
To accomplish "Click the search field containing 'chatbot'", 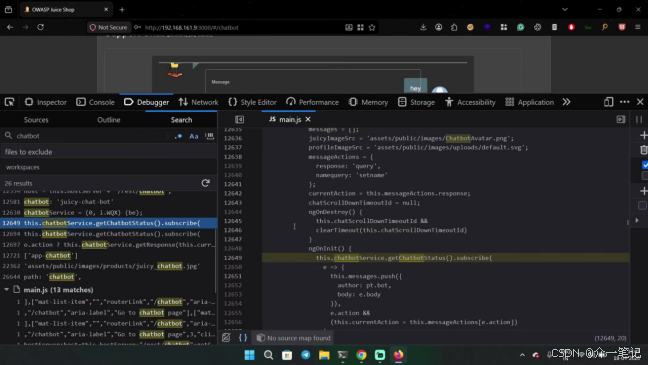I will click(x=87, y=136).
